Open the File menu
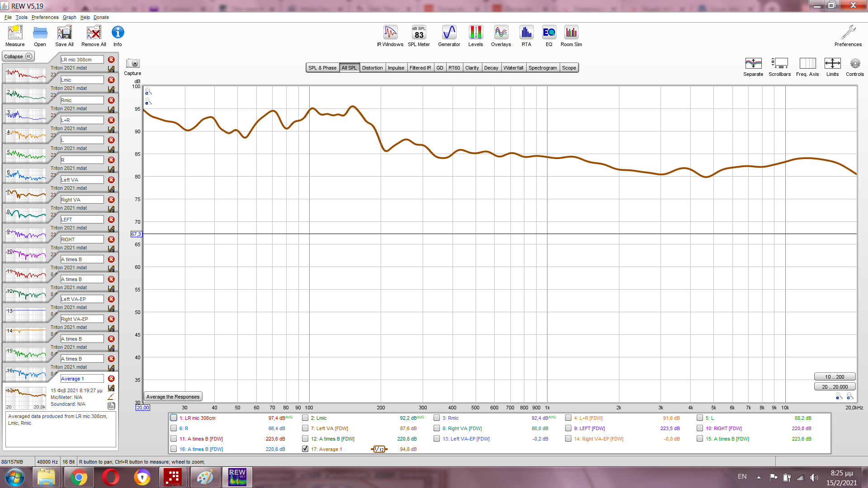Image resolution: width=868 pixels, height=488 pixels. pyautogui.click(x=8, y=17)
